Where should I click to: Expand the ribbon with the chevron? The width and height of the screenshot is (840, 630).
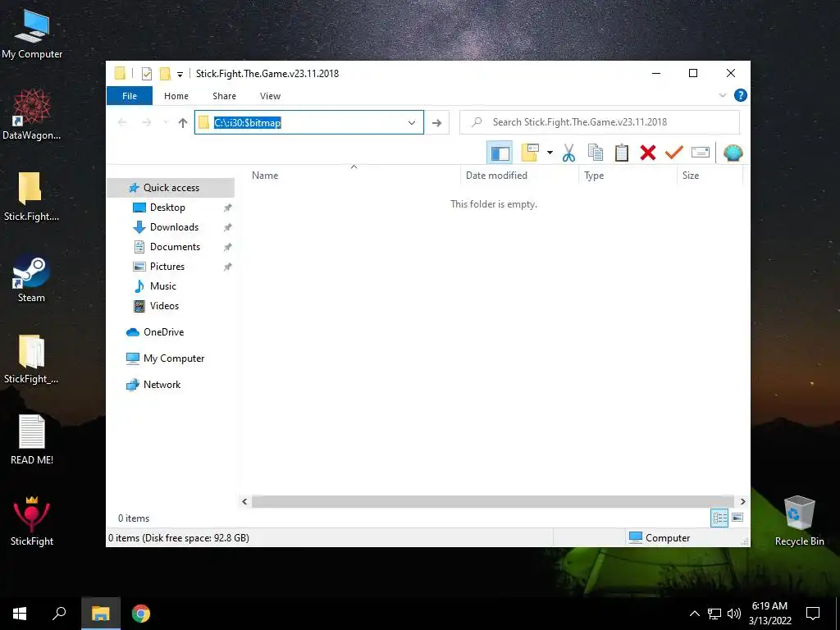pyautogui.click(x=723, y=95)
